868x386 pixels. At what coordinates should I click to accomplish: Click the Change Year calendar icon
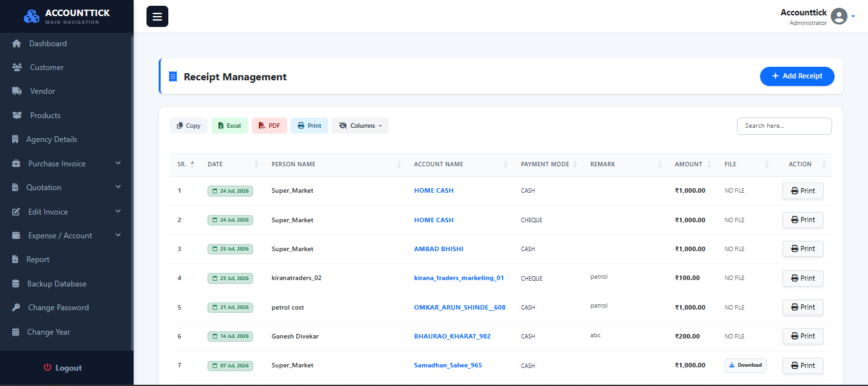coord(15,332)
